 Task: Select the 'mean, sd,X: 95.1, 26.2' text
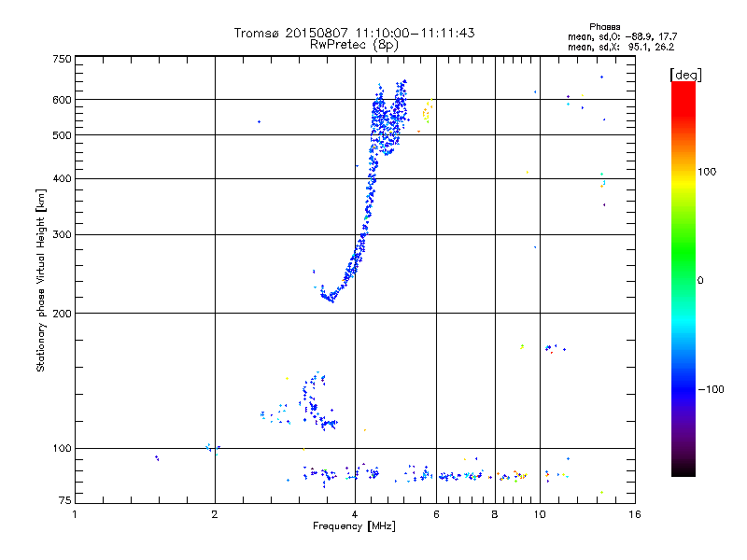click(x=621, y=47)
